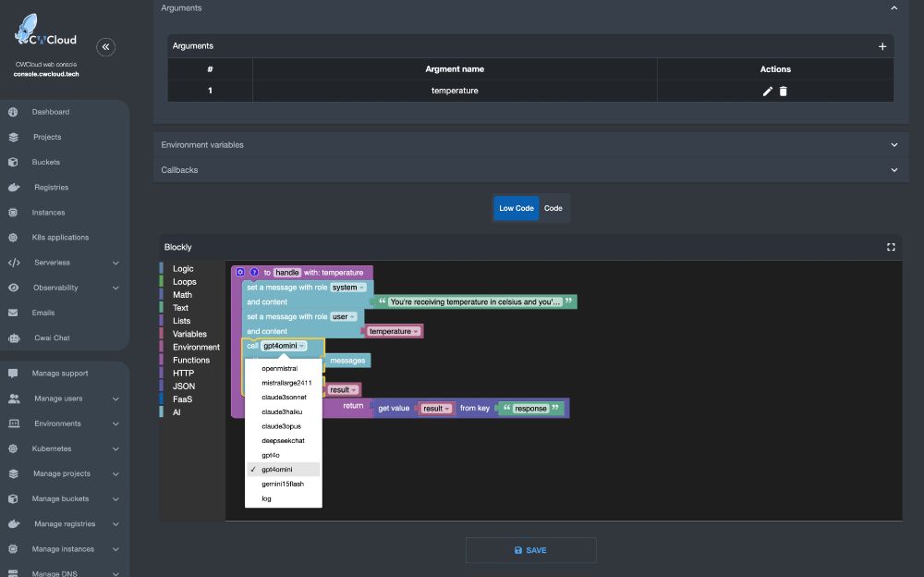Select mistrallarge2411 from model list
The image size is (924, 577).
point(284,383)
